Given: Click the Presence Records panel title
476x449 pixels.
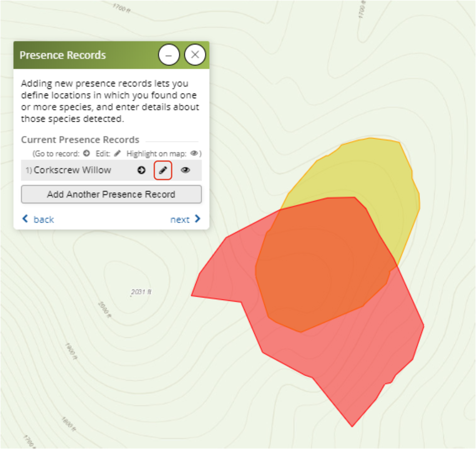Looking at the screenshot, I should coord(63,55).
